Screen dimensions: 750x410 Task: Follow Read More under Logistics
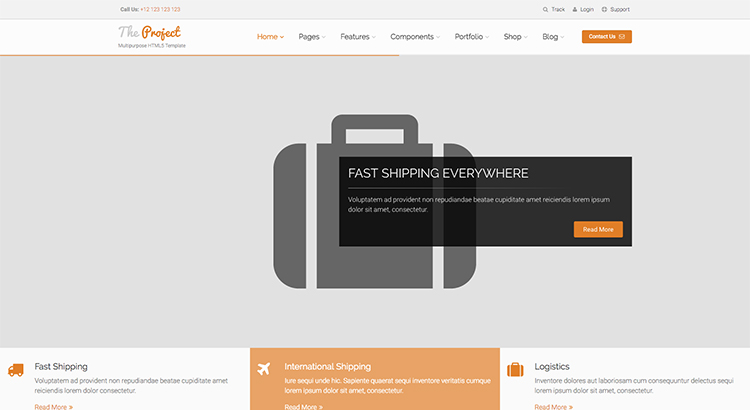[553, 406]
